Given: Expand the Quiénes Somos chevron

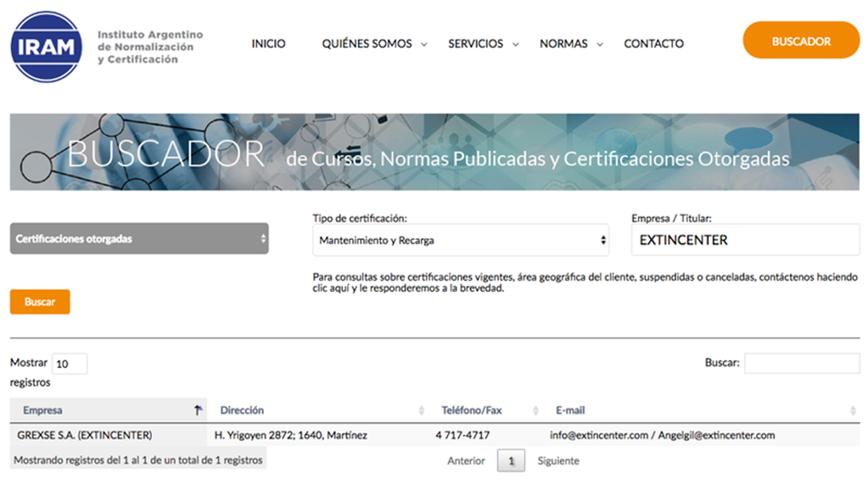Looking at the screenshot, I should tap(424, 44).
